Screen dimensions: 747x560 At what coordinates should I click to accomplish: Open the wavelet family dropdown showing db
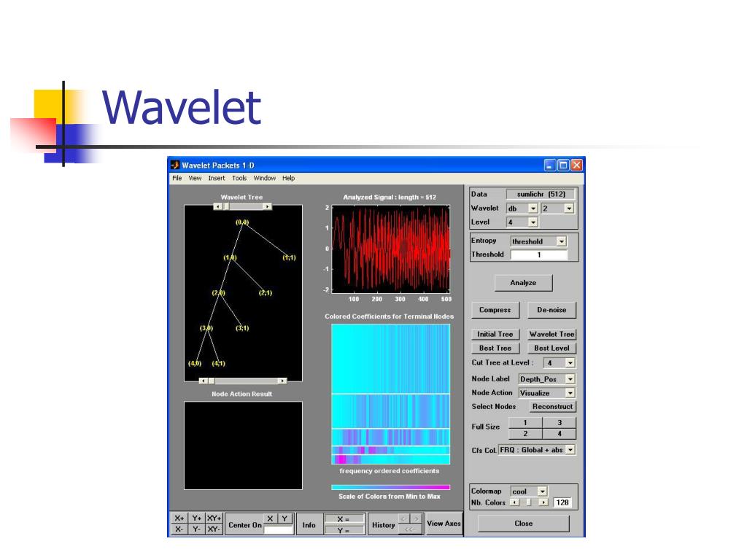tap(522, 209)
